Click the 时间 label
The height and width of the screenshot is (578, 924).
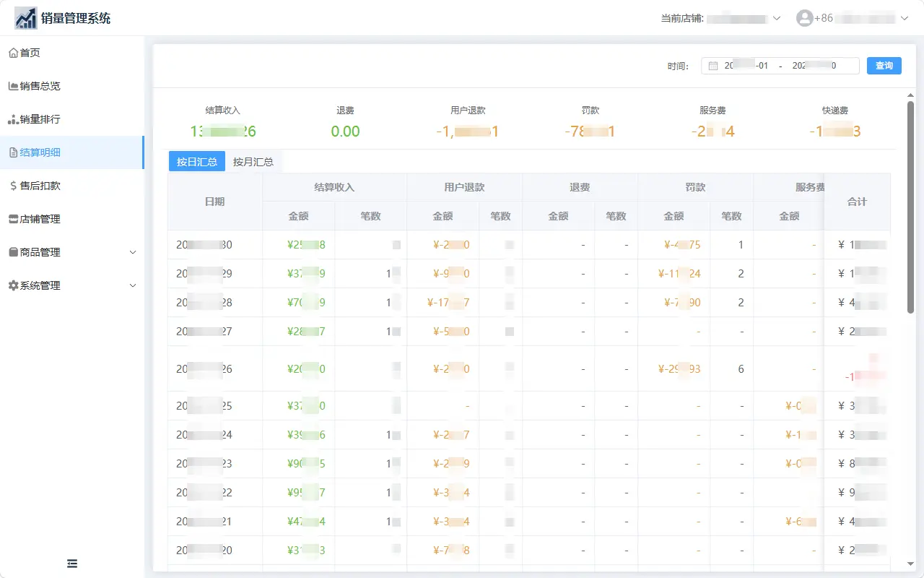pyautogui.click(x=679, y=66)
